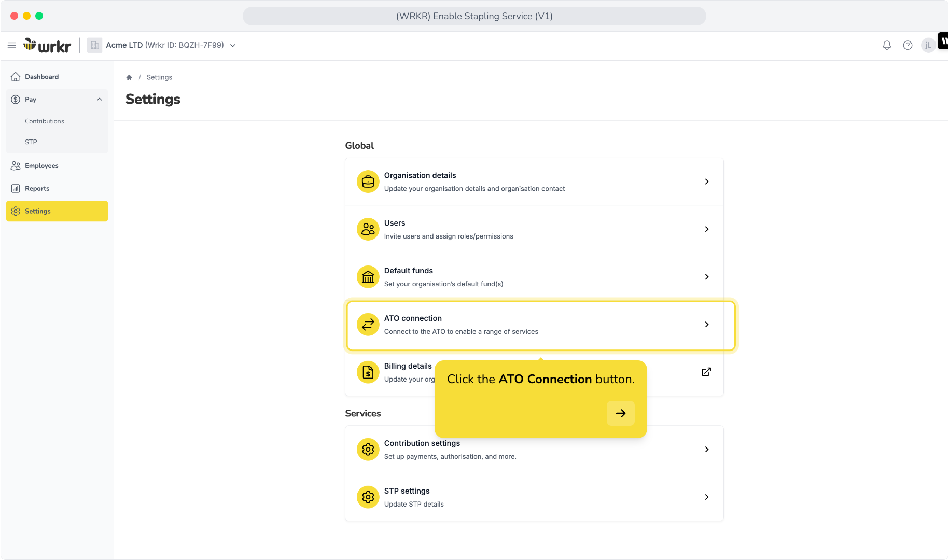949x560 pixels.
Task: Click the home breadcrumb icon
Action: pos(129,77)
